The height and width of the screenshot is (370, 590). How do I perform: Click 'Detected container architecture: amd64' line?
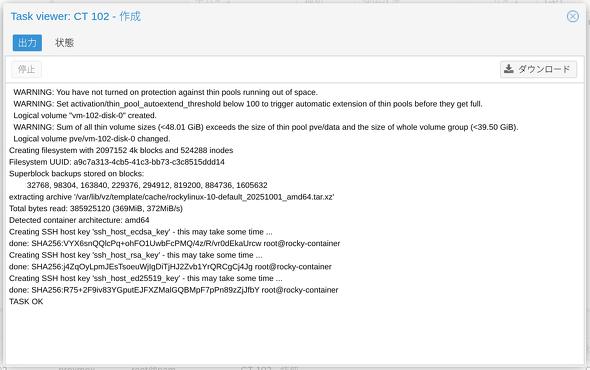click(79, 220)
